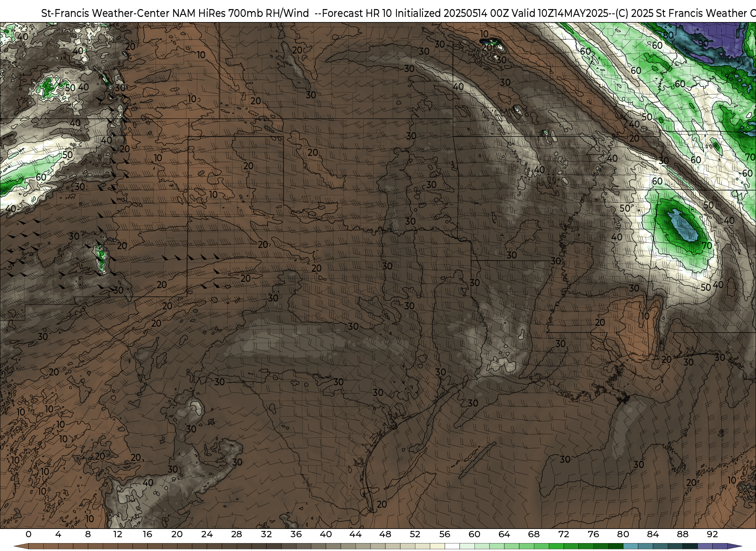
Task: Click 'Initialized 20250514 00Z' in the header
Action: tap(452, 13)
